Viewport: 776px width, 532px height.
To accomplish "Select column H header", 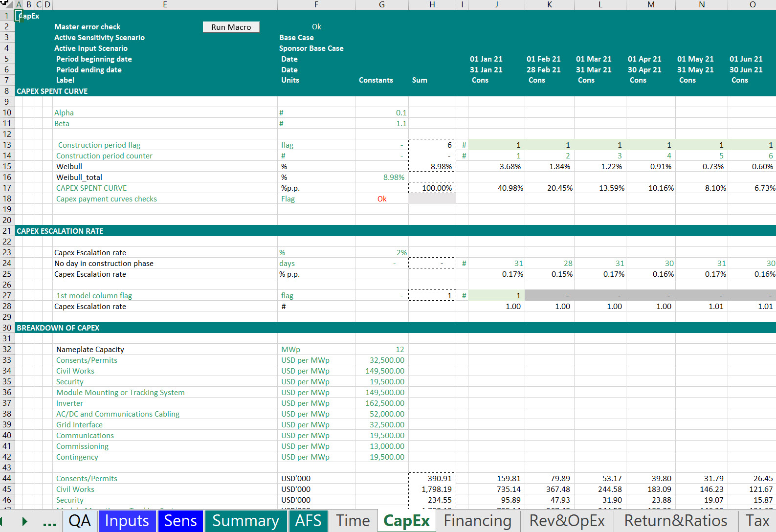I will [x=432, y=4].
